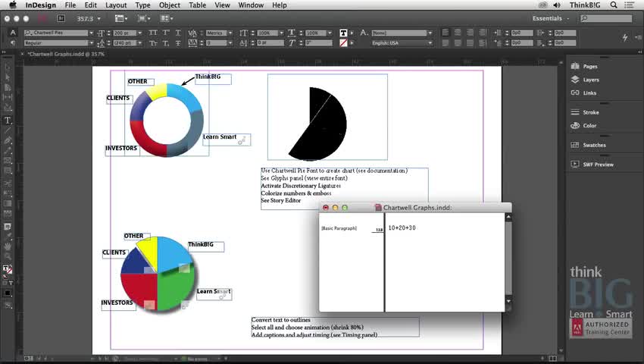Open macOS Notification Center icon

click(629, 5)
